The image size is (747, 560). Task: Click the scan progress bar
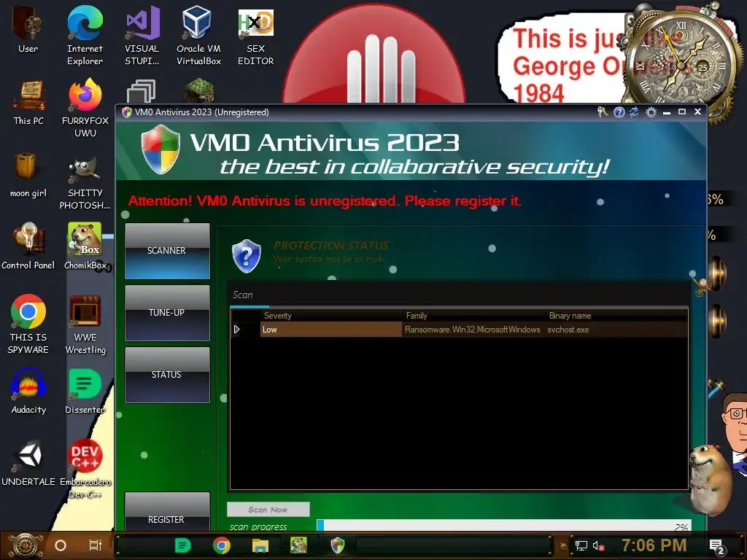[x=504, y=526]
